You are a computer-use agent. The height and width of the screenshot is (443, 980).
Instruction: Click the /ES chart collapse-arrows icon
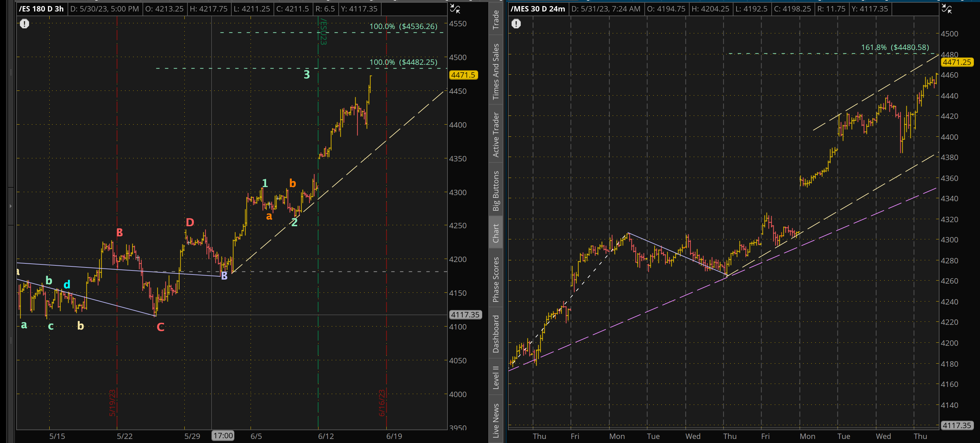click(x=455, y=9)
